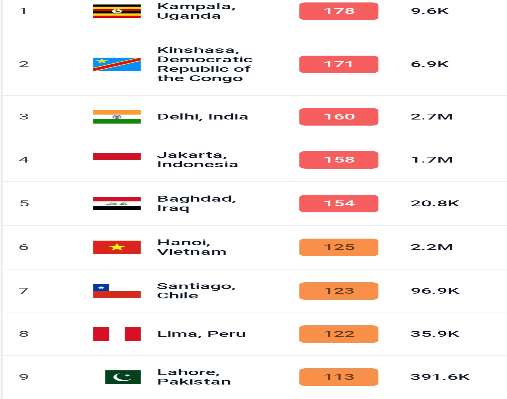The height and width of the screenshot is (399, 507).
Task: Open the Jakarta, Indonesia entry
Action: (197, 160)
